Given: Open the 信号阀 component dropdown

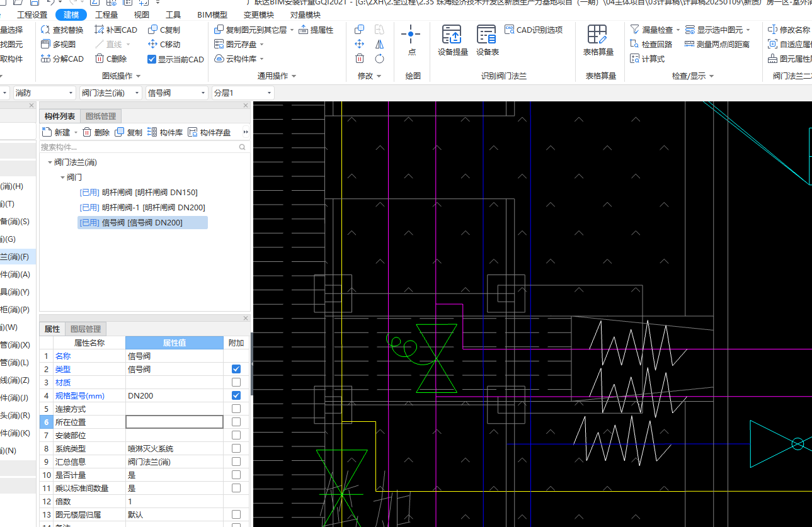Looking at the screenshot, I should click(x=176, y=93).
